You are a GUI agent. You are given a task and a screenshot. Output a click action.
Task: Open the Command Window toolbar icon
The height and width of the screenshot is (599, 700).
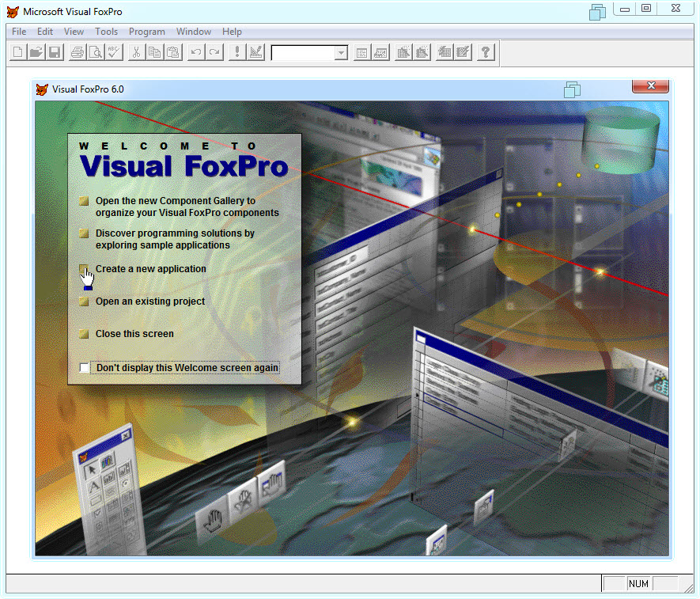pos(362,52)
